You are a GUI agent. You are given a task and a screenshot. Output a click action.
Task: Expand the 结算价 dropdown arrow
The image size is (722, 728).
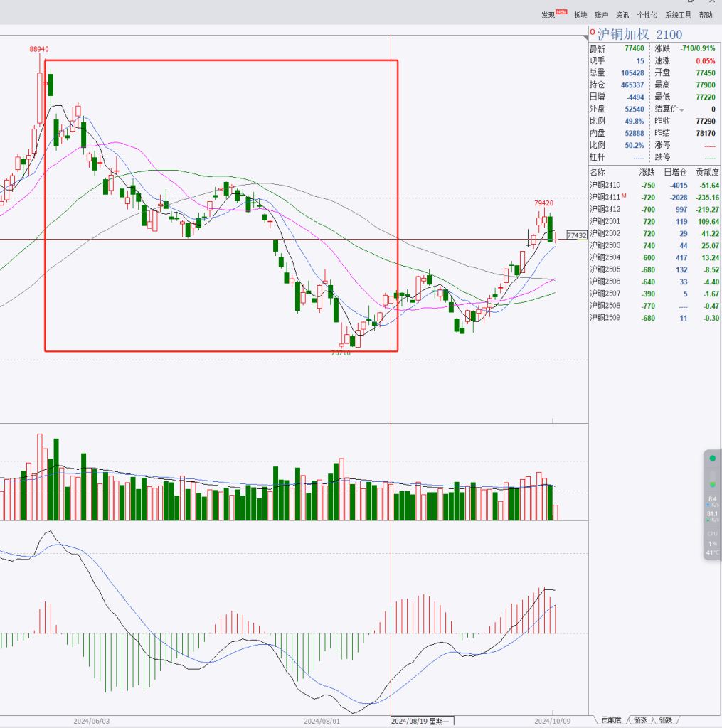pyautogui.click(x=681, y=109)
